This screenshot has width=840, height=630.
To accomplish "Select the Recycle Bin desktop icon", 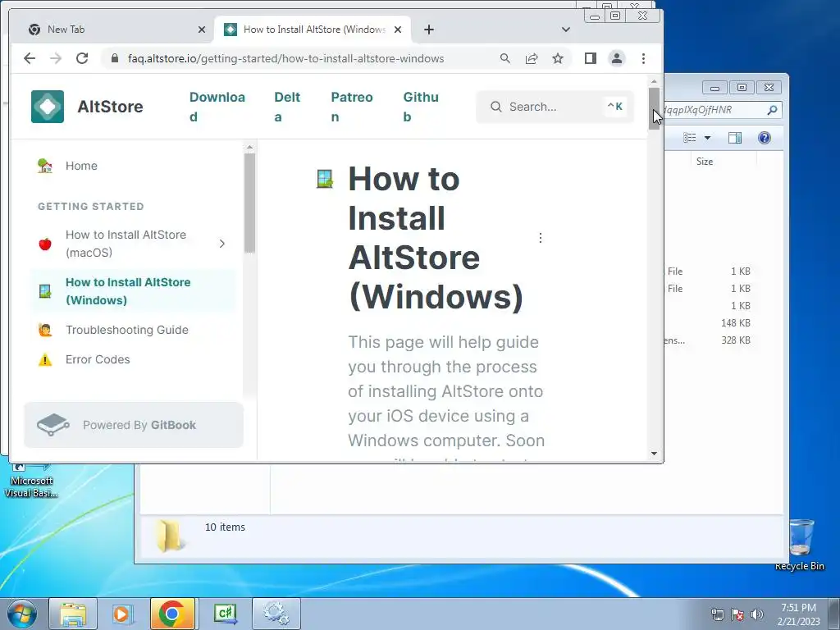I will (x=801, y=545).
